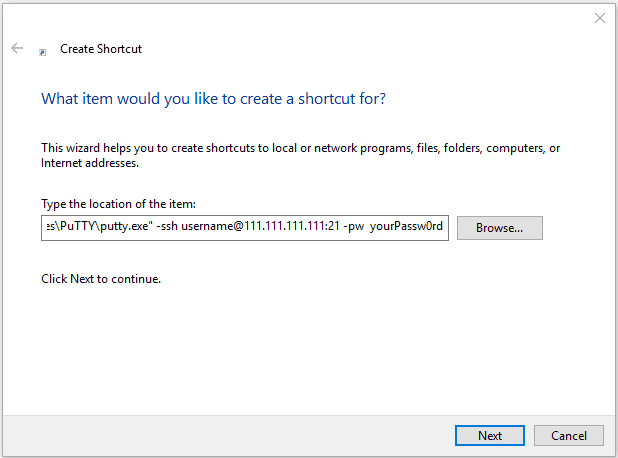This screenshot has height=458, width=618.
Task: Click the 'Create Shortcut' title text
Action: point(101,49)
